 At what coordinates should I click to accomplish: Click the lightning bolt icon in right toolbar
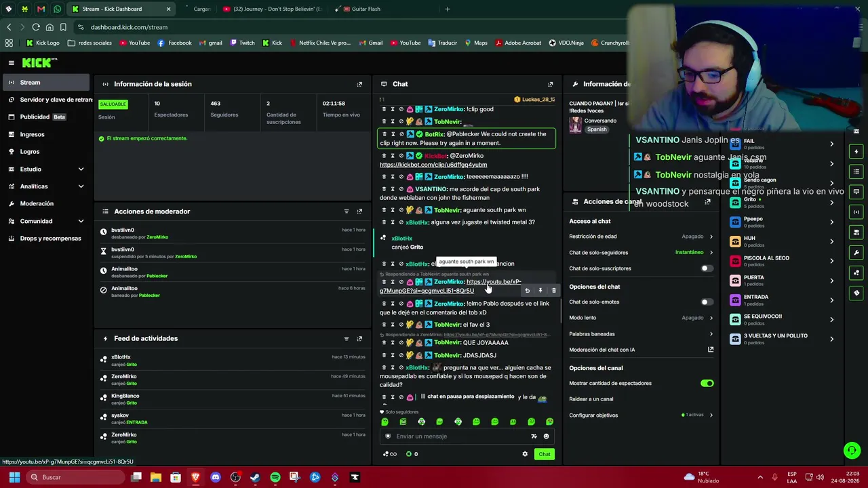tap(856, 151)
